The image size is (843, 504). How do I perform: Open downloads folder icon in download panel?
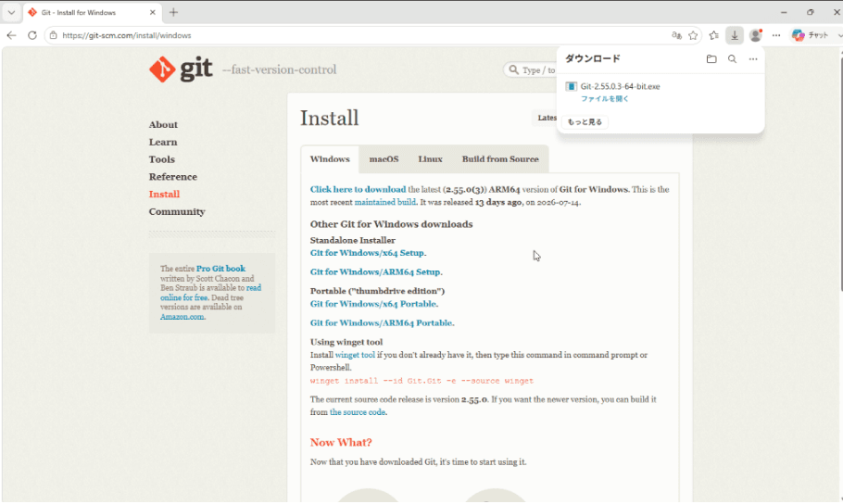point(711,59)
